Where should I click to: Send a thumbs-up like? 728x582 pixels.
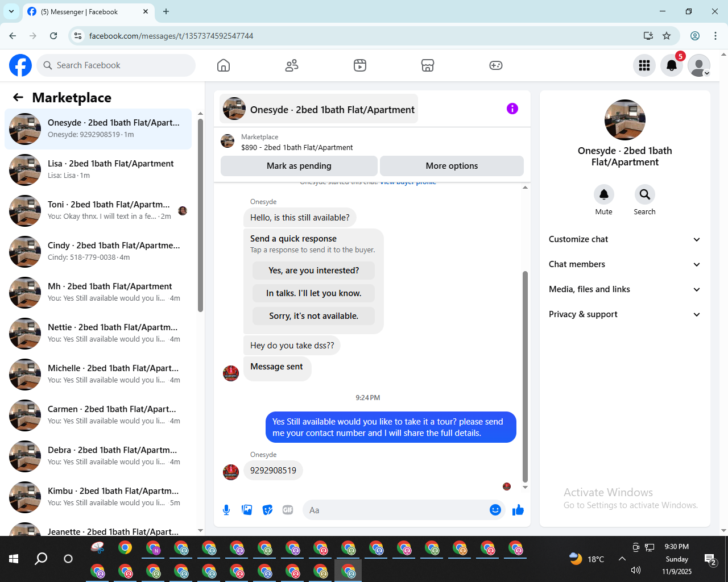518,510
